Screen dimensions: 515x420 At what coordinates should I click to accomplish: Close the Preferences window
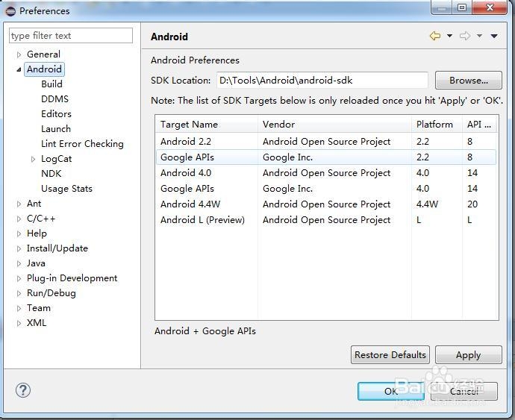coord(490,7)
